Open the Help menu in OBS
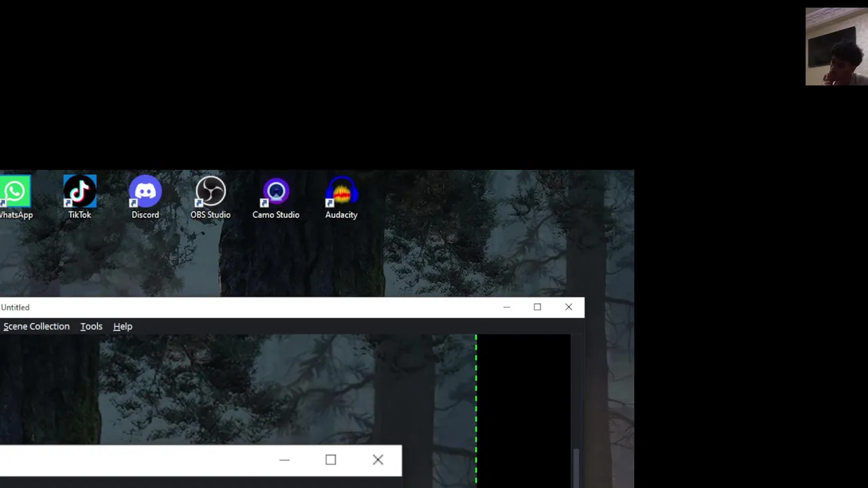Screen dimensions: 868x488 (x=123, y=327)
